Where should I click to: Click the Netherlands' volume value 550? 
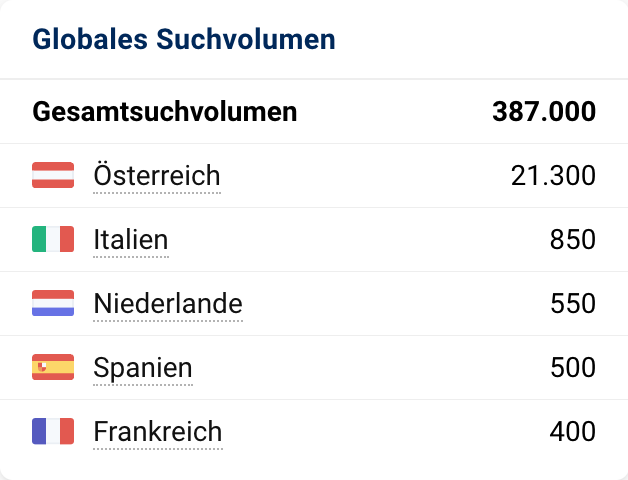tap(573, 303)
